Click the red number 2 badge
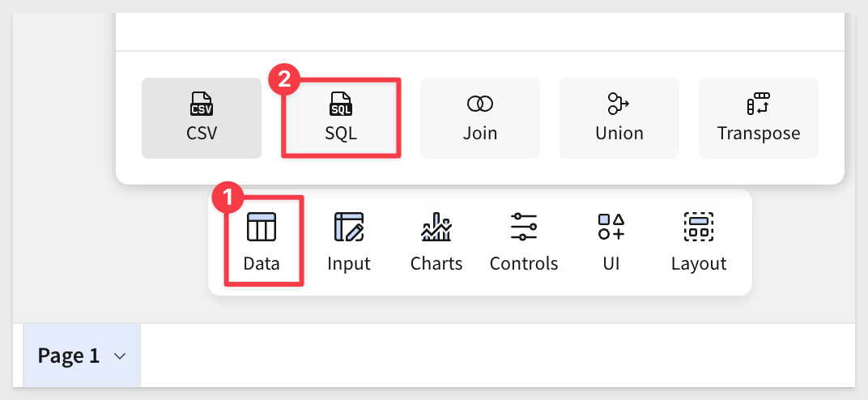 pos(284,80)
